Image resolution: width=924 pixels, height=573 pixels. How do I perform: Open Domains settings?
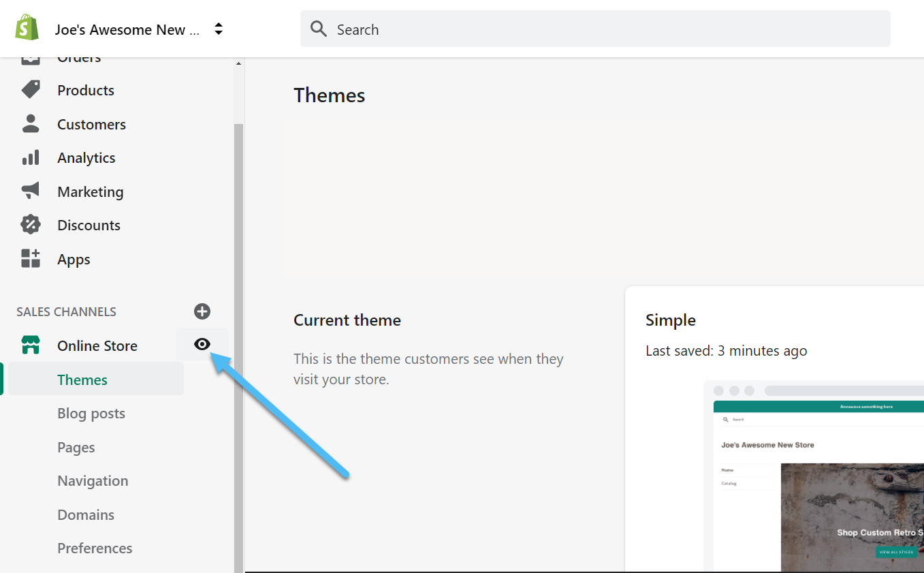coord(86,514)
